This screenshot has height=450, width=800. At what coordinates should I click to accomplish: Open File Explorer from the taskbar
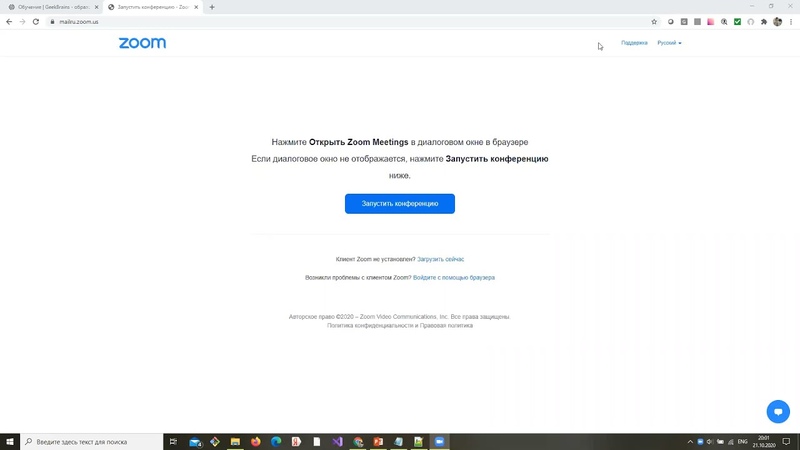[235, 441]
